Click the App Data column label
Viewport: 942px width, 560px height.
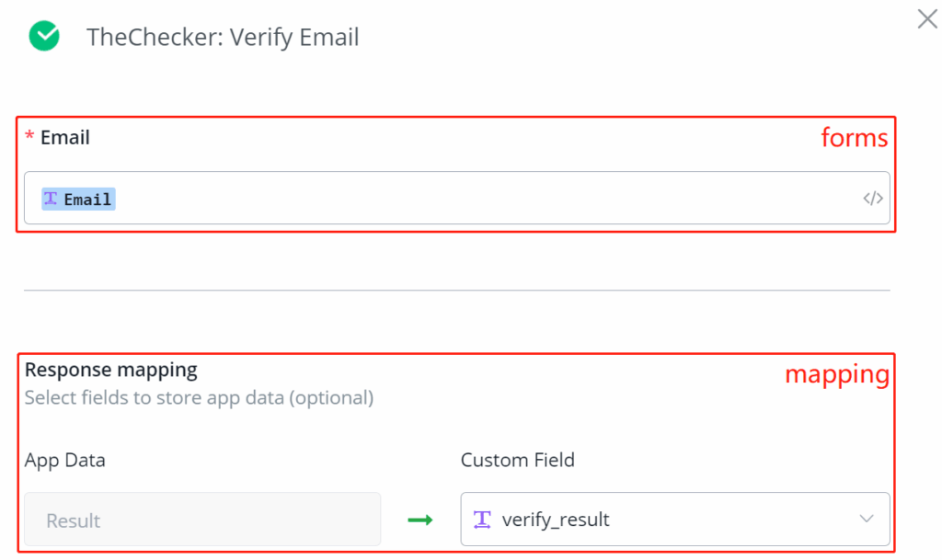65,460
